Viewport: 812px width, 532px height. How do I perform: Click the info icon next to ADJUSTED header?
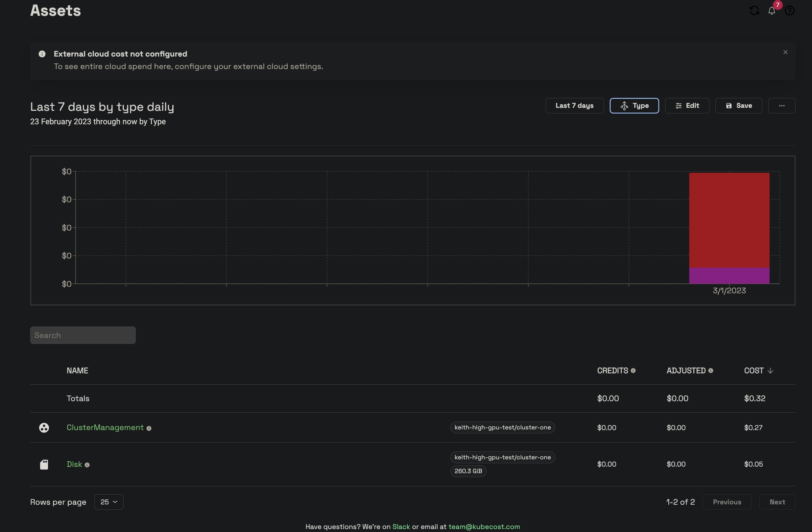pos(711,370)
